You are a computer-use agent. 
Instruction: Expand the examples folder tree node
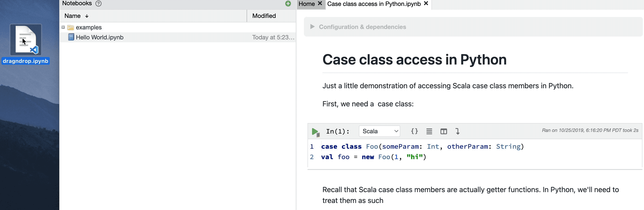63,27
